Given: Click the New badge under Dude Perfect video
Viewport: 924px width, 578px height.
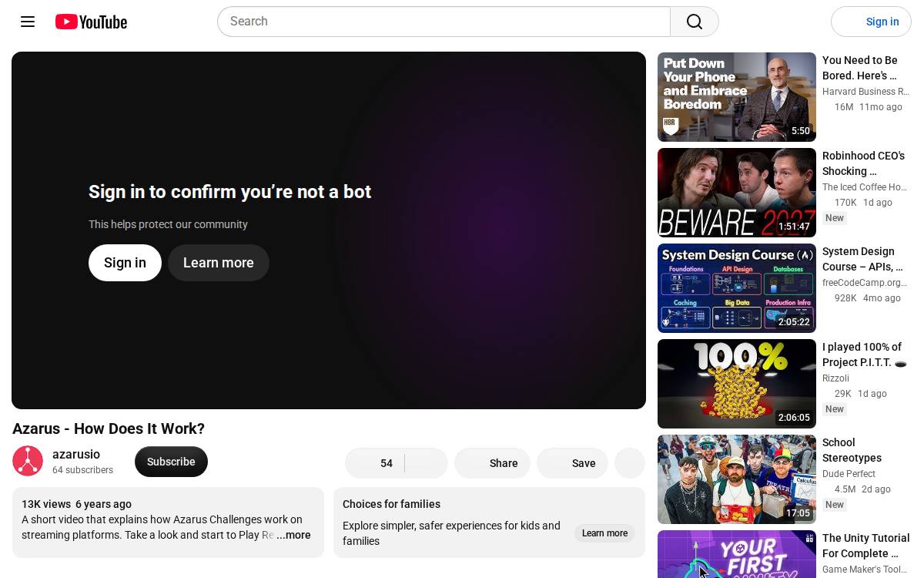Looking at the screenshot, I should (835, 505).
